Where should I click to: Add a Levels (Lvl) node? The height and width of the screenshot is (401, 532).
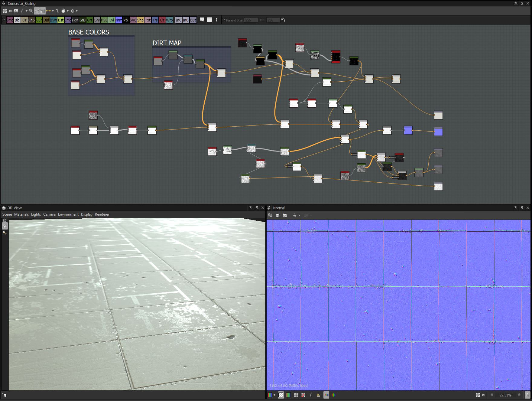pos(112,20)
